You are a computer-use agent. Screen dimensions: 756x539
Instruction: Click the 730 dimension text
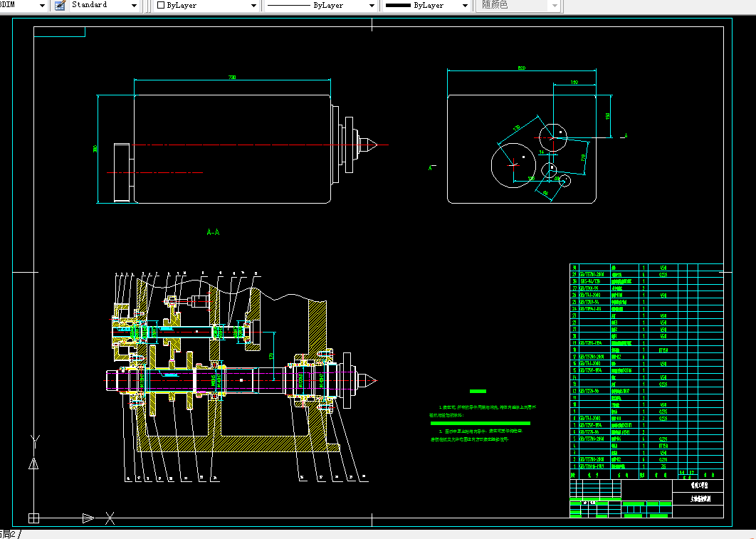pos(232,77)
